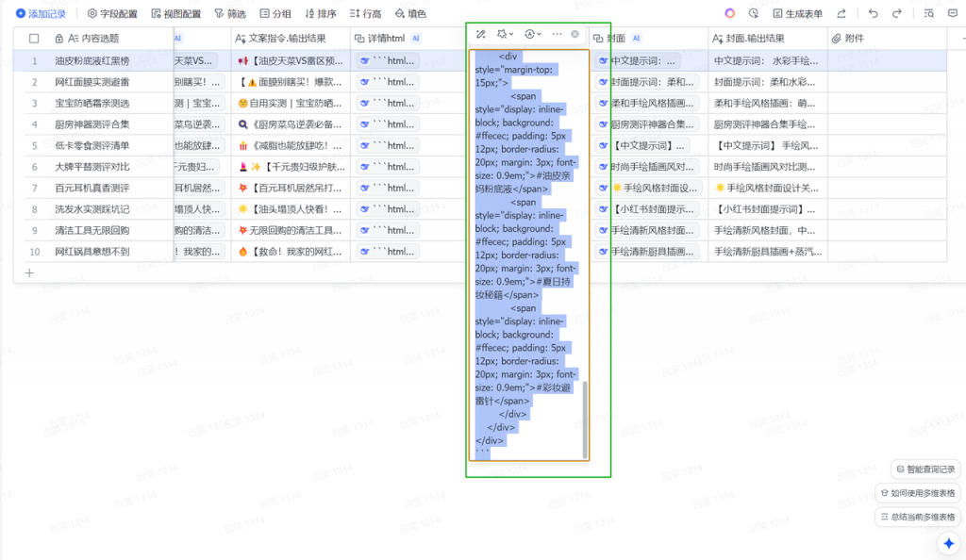Image resolution: width=966 pixels, height=560 pixels.
Task: Expand the pin dropdown in cell popup
Action: [x=506, y=34]
